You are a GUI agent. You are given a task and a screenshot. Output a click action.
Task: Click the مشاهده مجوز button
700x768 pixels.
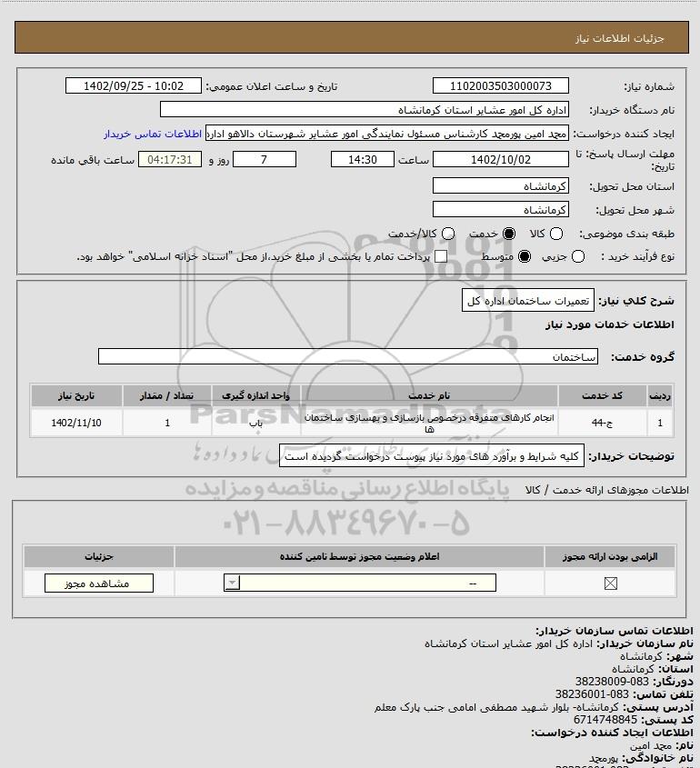pos(99,583)
